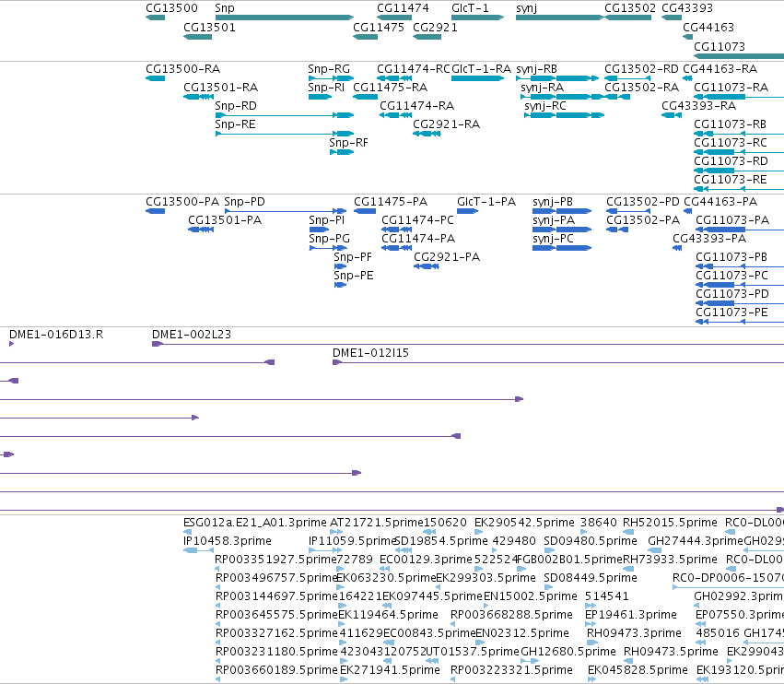This screenshot has width=784, height=684.
Task: Select the Snp-PD protein label
Action: coord(244,202)
